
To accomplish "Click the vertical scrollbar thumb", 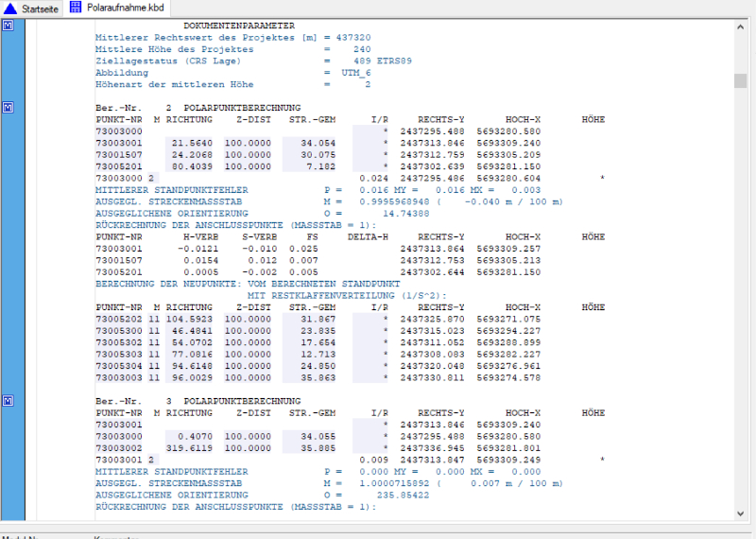I will (x=741, y=80).
